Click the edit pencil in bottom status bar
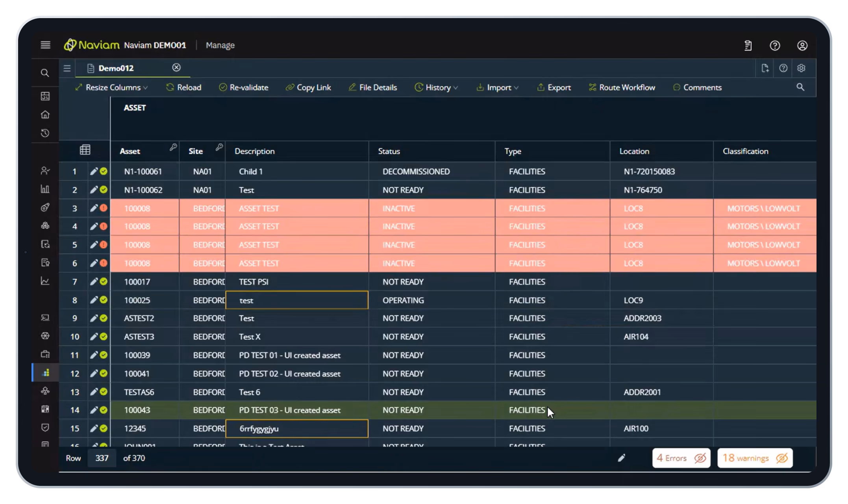 click(621, 458)
